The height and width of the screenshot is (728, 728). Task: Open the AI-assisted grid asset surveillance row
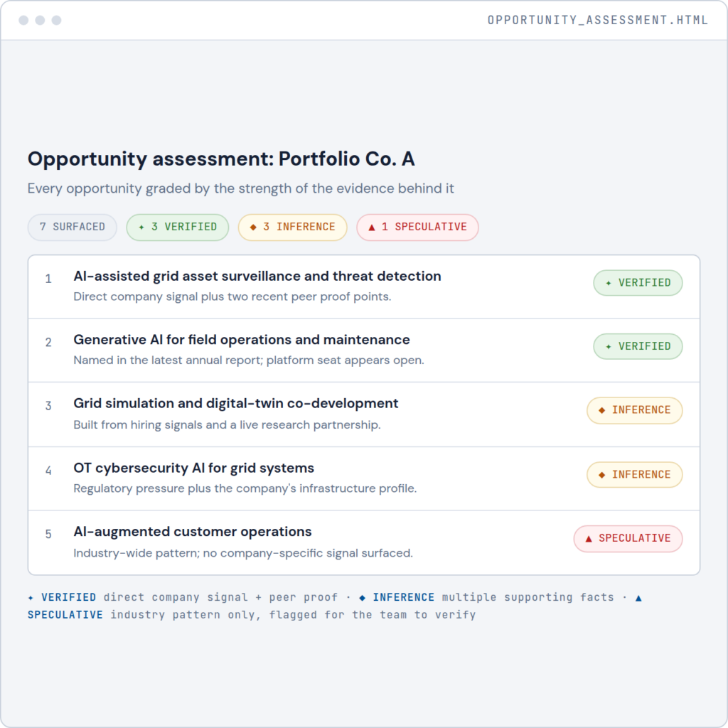364,287
